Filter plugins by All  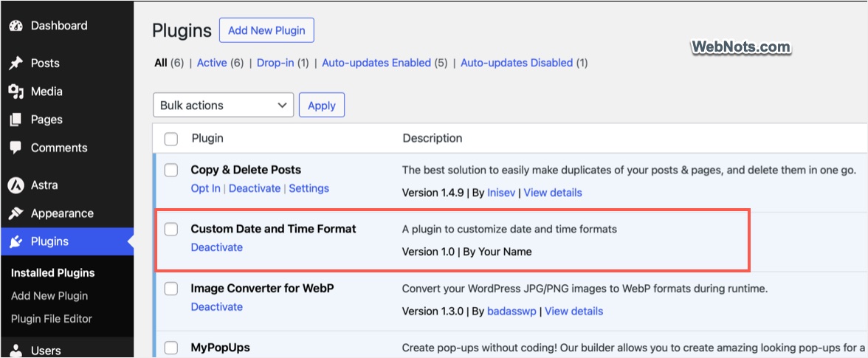pos(161,63)
